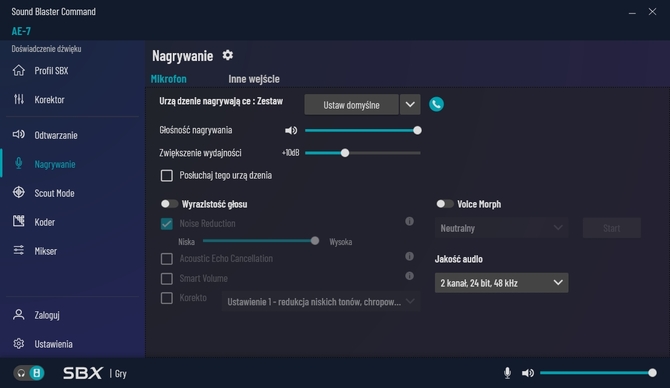Open recording settings gear next to Nagrywanie
670x388 pixels.
tap(228, 55)
